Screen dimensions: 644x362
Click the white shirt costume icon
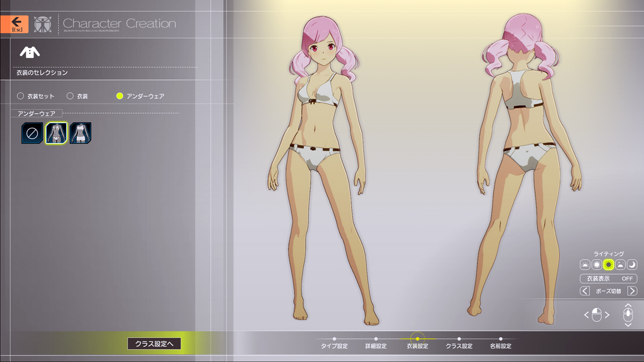[x=30, y=52]
